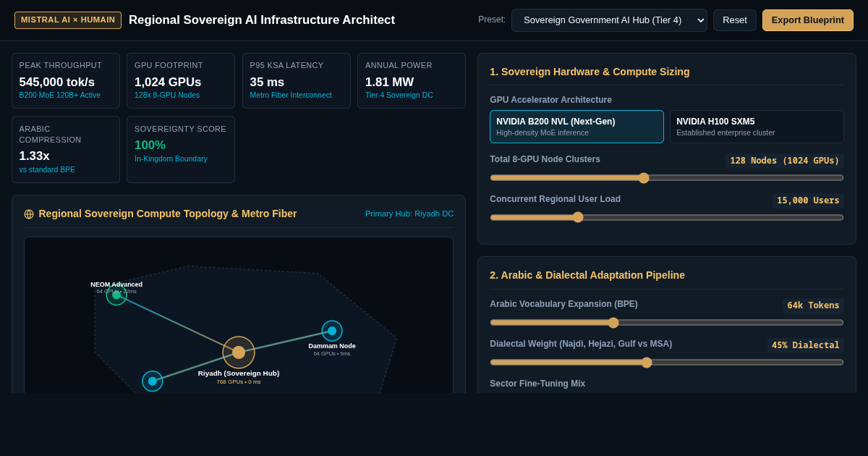Click the '15,000 Users' value
The height and width of the screenshot is (456, 868).
tap(808, 200)
